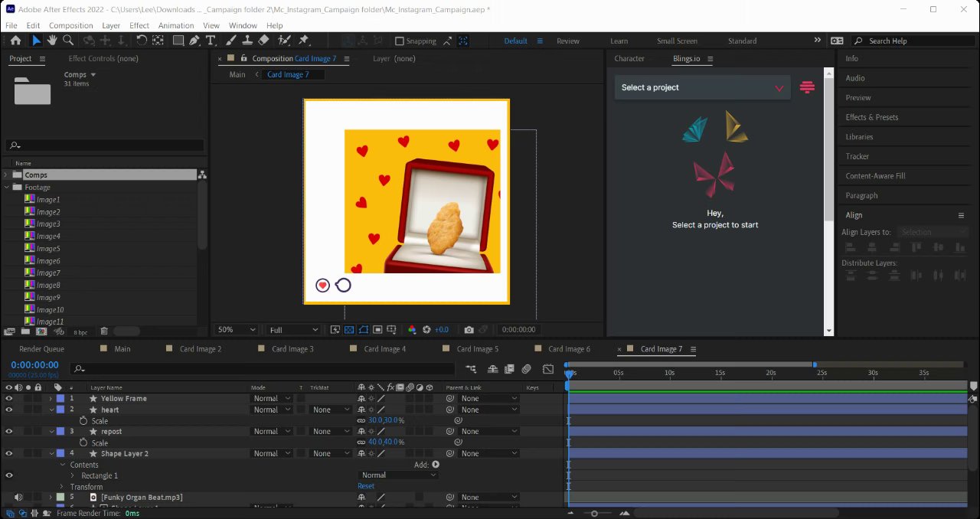Switch to the Card Image 5 tab
Image resolution: width=980 pixels, height=519 pixels.
point(477,349)
